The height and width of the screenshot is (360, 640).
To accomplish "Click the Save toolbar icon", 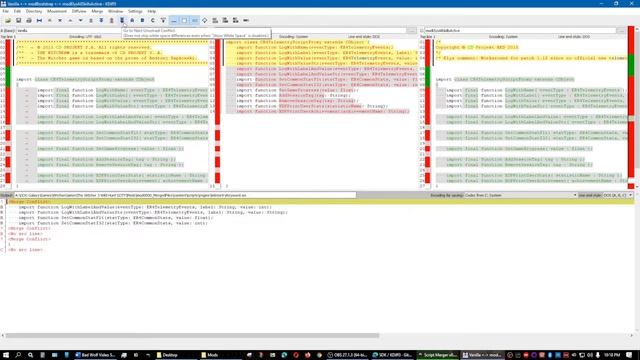I will pos(18,20).
